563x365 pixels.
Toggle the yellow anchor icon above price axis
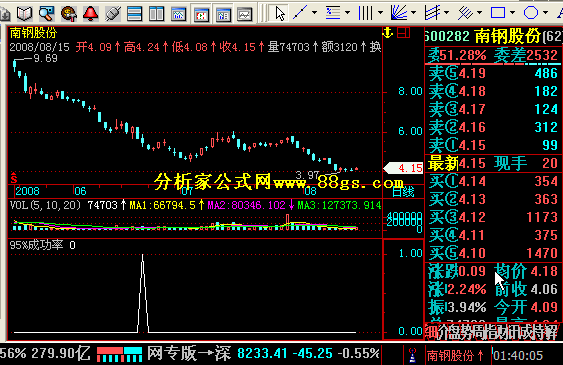coord(388,33)
